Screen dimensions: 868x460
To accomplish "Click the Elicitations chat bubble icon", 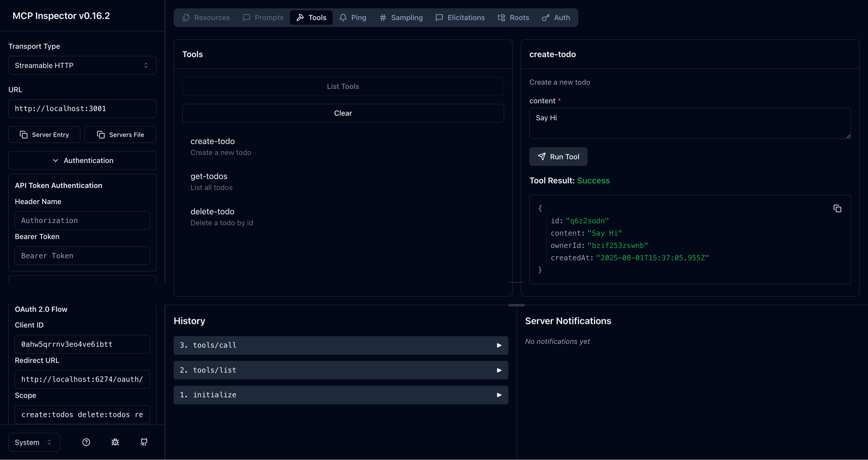I will 439,18.
